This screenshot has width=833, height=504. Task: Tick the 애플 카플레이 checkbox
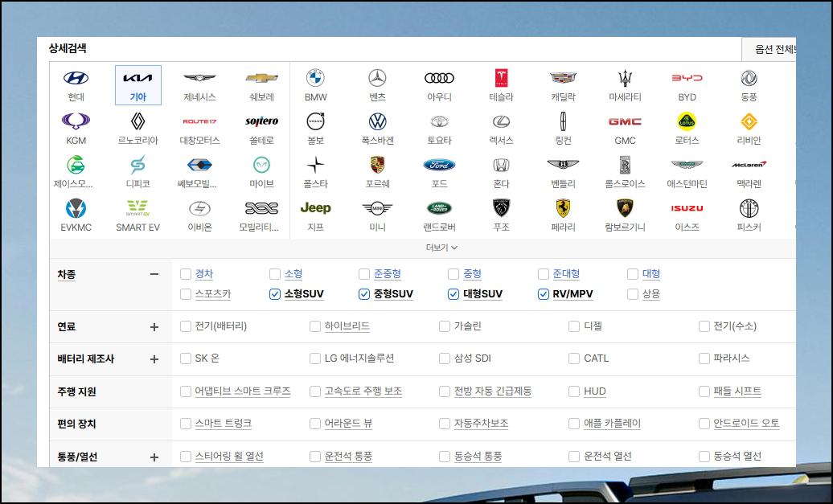tap(574, 424)
